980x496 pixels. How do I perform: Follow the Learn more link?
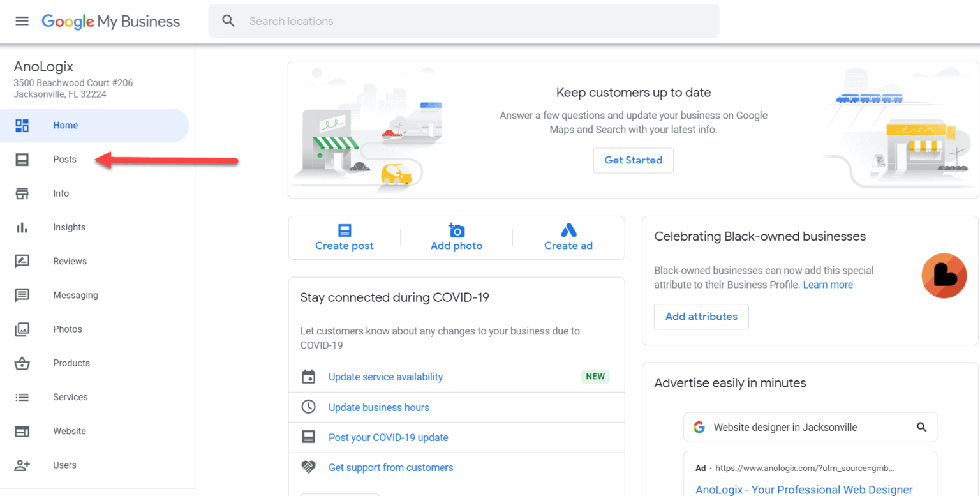[828, 285]
